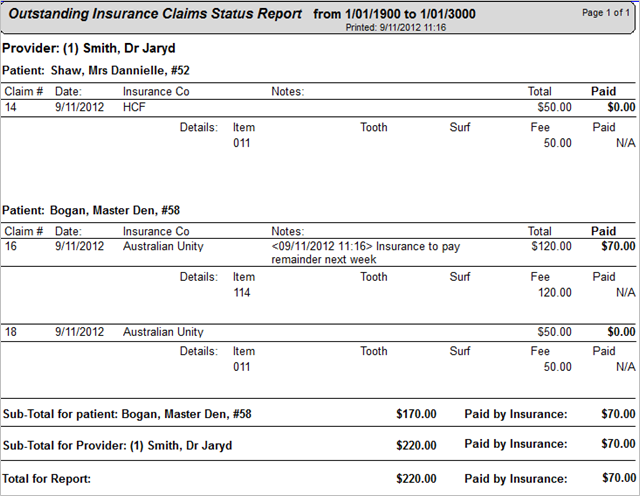The height and width of the screenshot is (496, 640).
Task: Click patient Shaw, Mrs Dannielle, #52 heading
Action: pyautogui.click(x=96, y=71)
